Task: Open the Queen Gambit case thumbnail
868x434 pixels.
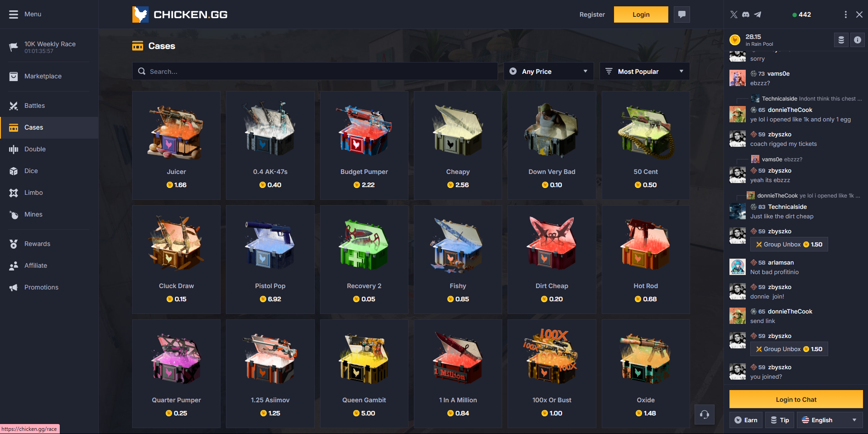Action: point(364,359)
